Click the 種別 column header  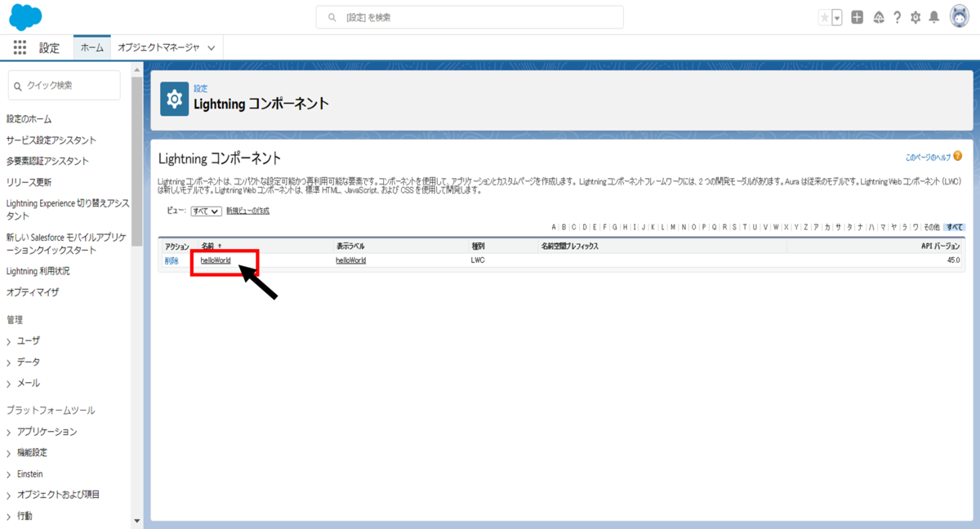tap(479, 246)
